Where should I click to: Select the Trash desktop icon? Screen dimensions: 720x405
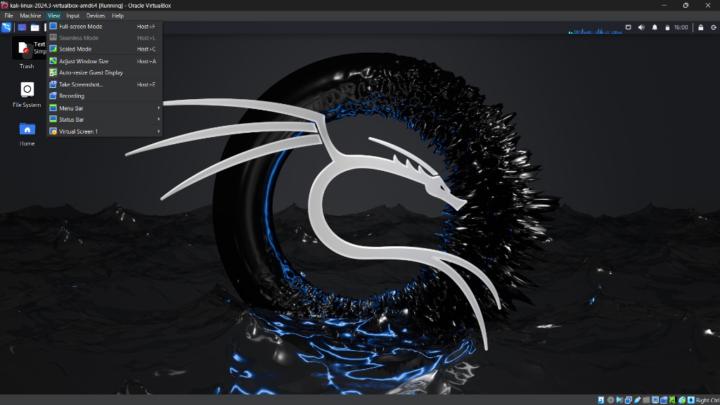(26, 54)
